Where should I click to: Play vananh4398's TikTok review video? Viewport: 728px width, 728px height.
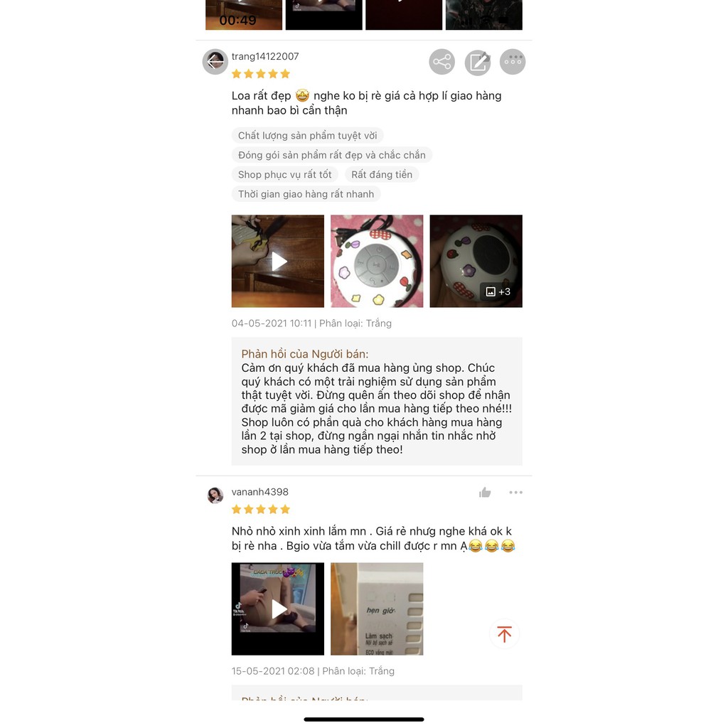[278, 609]
